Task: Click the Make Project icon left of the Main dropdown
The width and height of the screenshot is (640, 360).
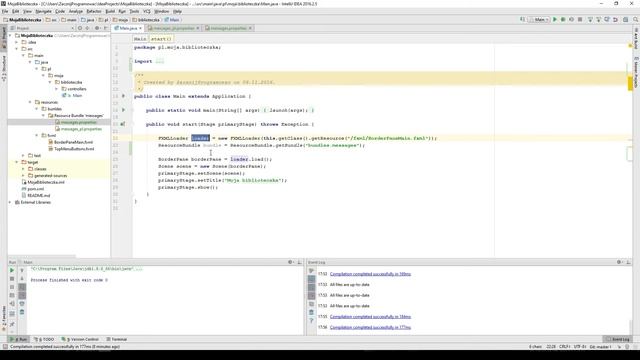Action: click(x=522, y=20)
